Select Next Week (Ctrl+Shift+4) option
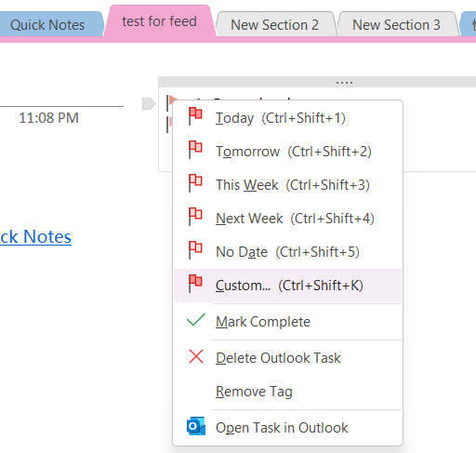 [287, 219]
